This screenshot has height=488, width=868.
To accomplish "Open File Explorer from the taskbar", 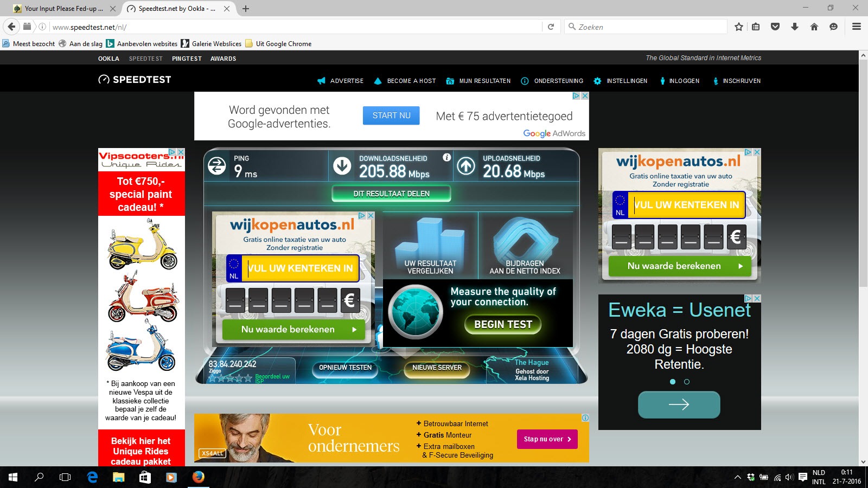I will [x=118, y=477].
